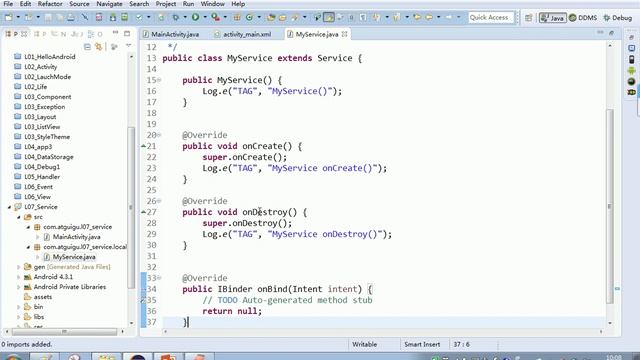This screenshot has height=360, width=640.
Task: Open the Source menu
Action: (79, 4)
